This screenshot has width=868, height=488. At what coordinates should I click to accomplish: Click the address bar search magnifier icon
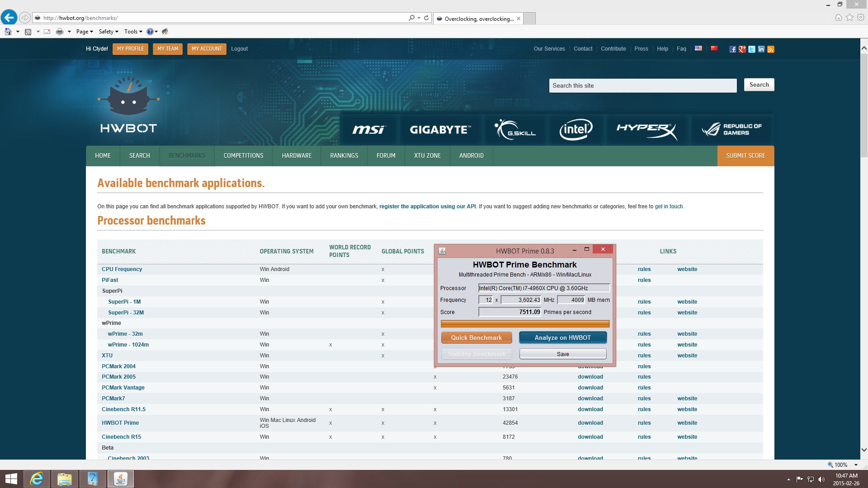click(x=411, y=18)
